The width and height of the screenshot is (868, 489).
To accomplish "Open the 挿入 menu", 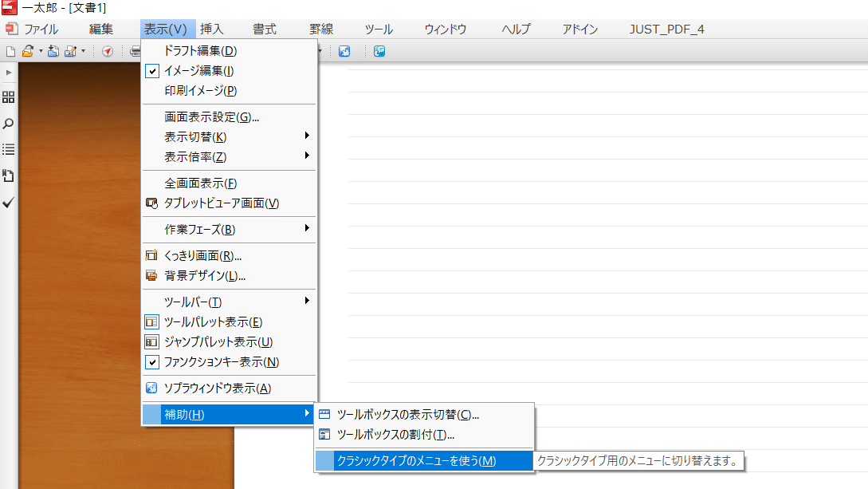I will click(x=211, y=30).
